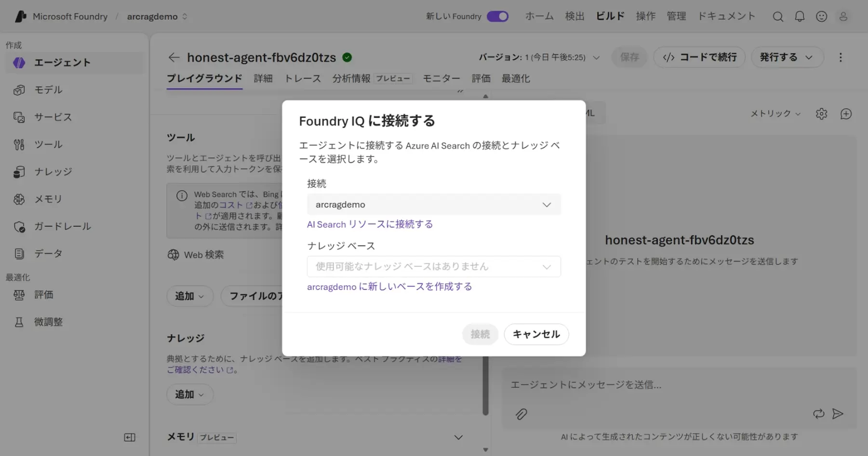
Task: Collapse the sidebar with panel icon
Action: pyautogui.click(x=130, y=437)
